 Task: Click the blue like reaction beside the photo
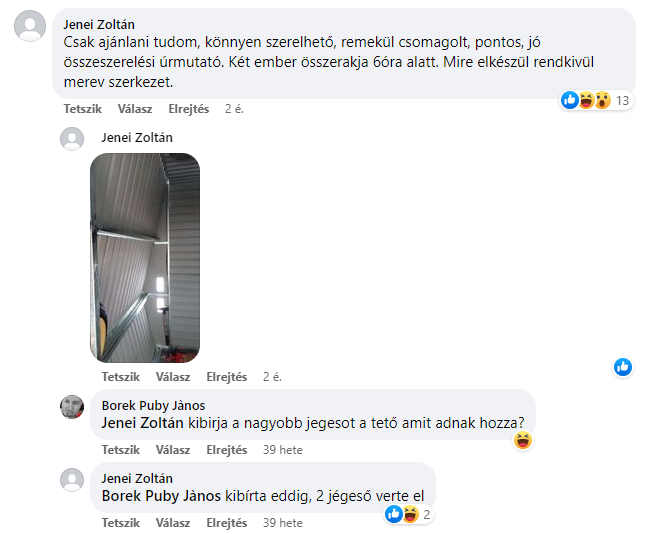(623, 367)
